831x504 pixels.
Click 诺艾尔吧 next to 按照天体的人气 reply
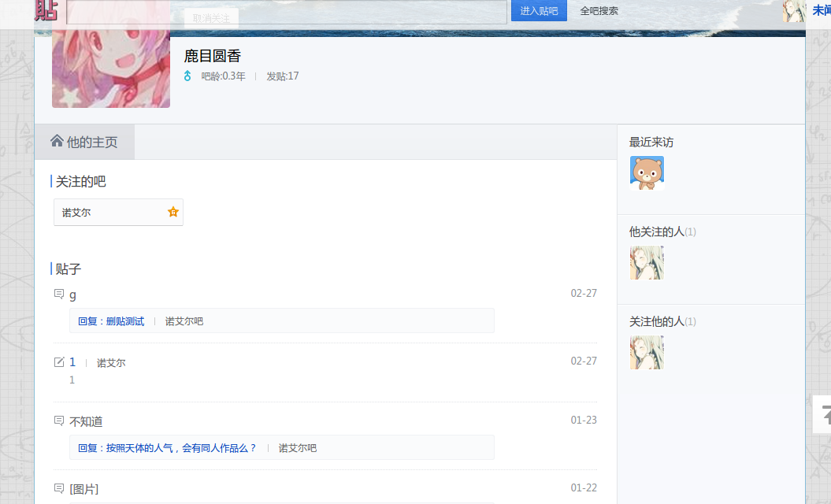point(297,448)
